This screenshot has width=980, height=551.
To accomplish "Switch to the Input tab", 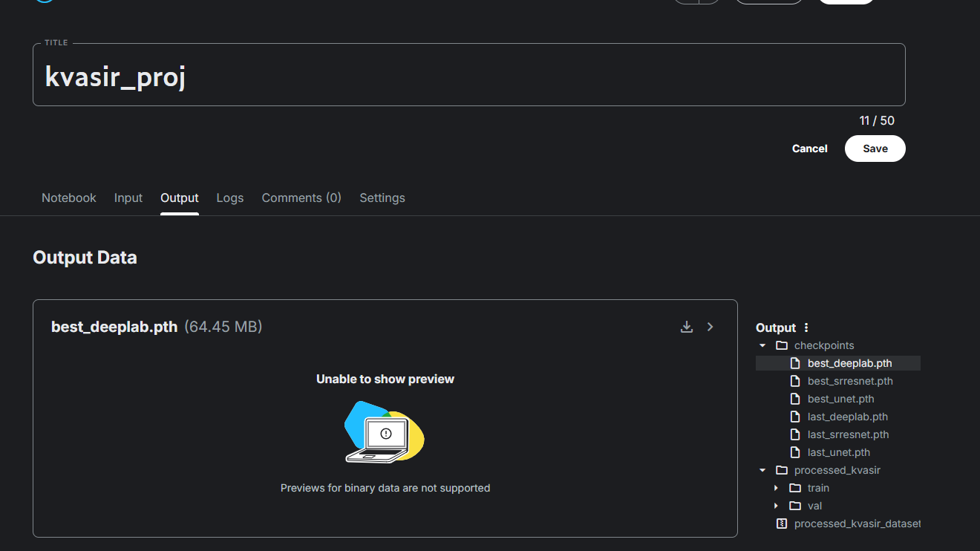I will click(x=128, y=198).
